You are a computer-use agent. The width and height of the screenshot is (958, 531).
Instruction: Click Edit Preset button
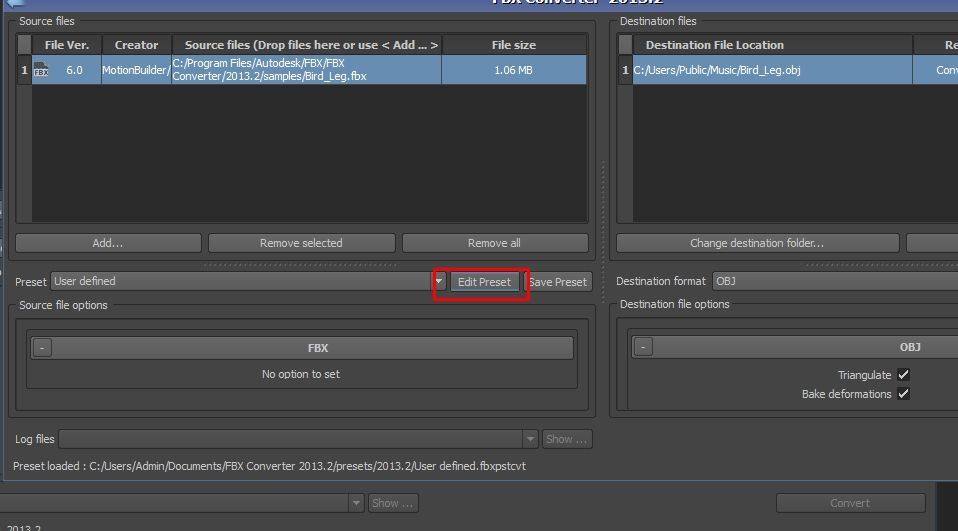coord(484,282)
